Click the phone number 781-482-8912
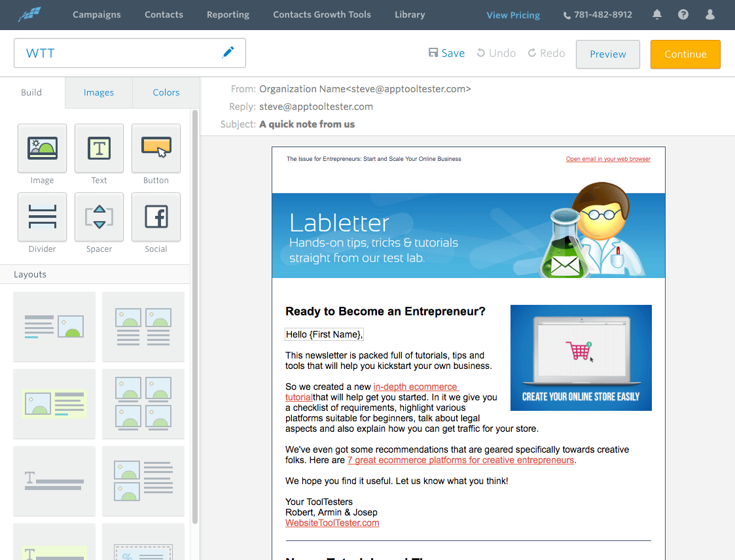735x560 pixels. coord(598,15)
